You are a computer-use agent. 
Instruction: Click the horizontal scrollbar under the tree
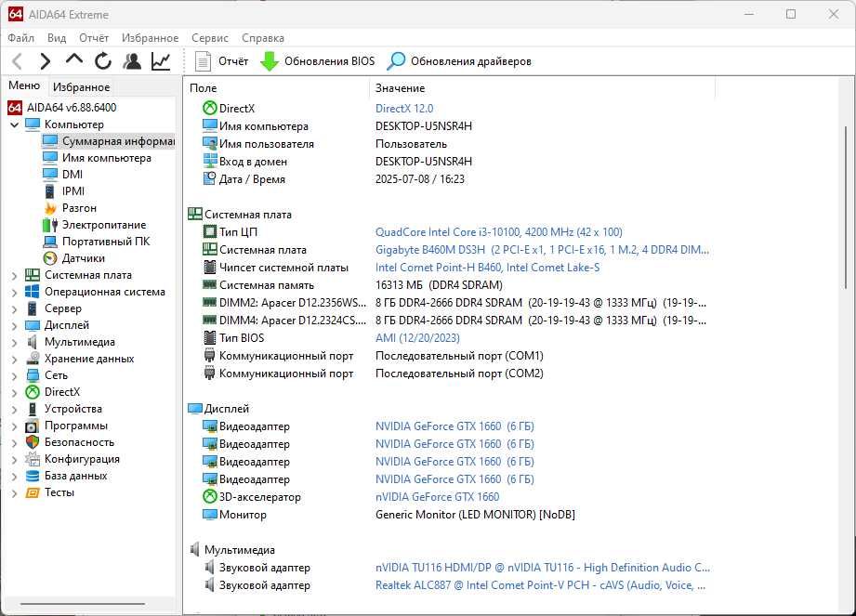tap(83, 603)
